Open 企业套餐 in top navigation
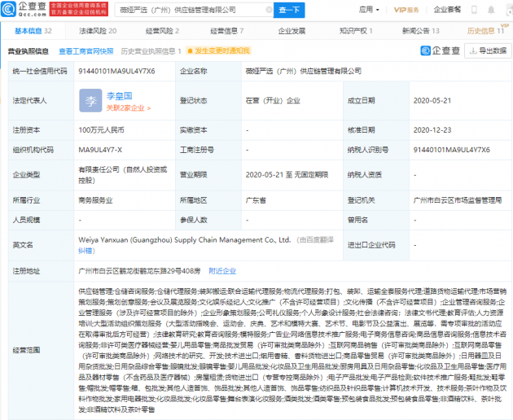 tap(447, 10)
